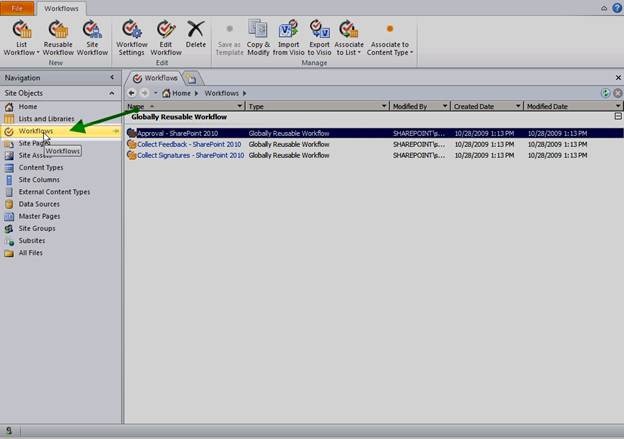Collapse the Site Objects section
Viewport: 624px width, 439px height.
pos(112,93)
